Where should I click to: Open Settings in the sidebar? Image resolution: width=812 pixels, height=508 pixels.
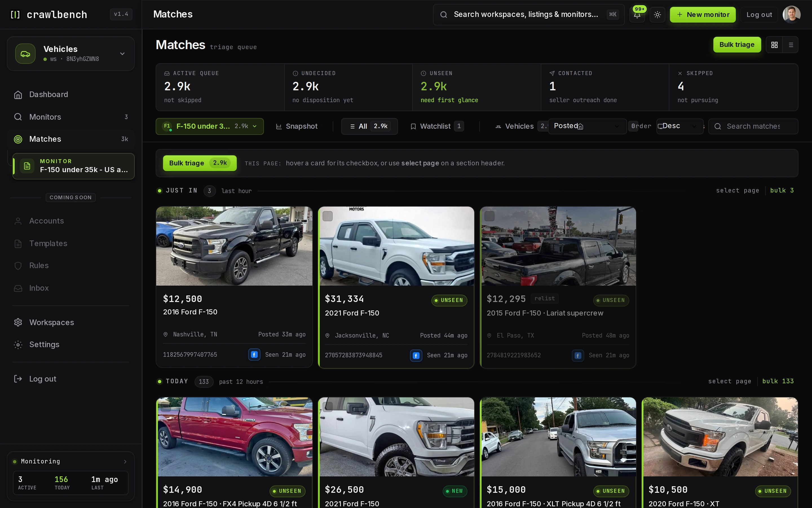(x=71, y=344)
